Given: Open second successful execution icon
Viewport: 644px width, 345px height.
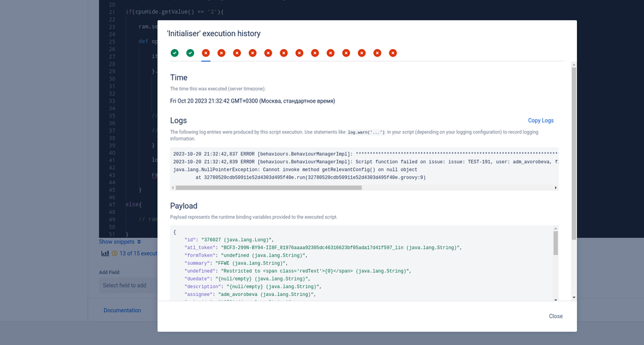Looking at the screenshot, I should pyautogui.click(x=190, y=53).
